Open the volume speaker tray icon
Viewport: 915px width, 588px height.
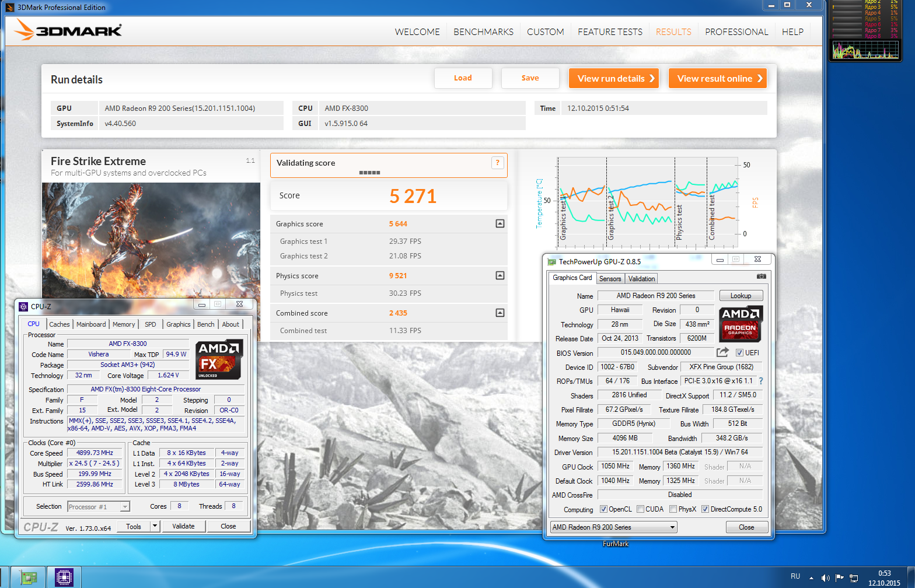coord(825,578)
